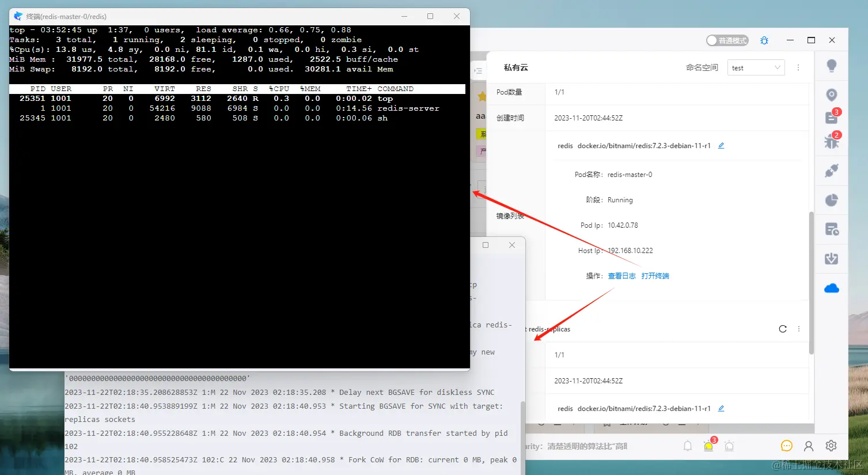Click the Pod name redis-master-0 text
Viewport: 868px width, 475px height.
click(x=630, y=175)
